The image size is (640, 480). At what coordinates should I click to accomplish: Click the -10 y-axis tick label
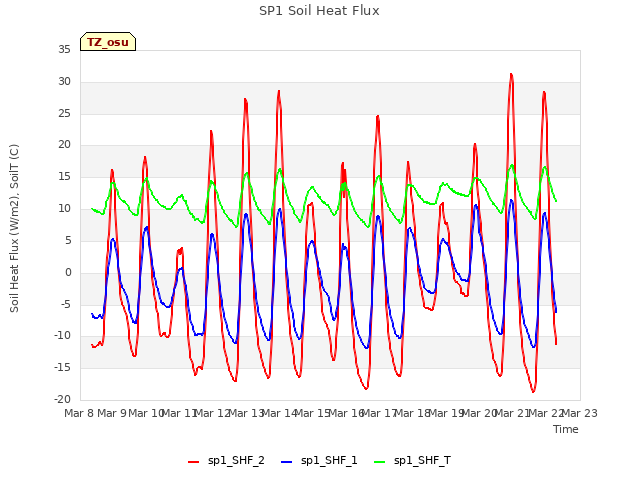coord(63,336)
